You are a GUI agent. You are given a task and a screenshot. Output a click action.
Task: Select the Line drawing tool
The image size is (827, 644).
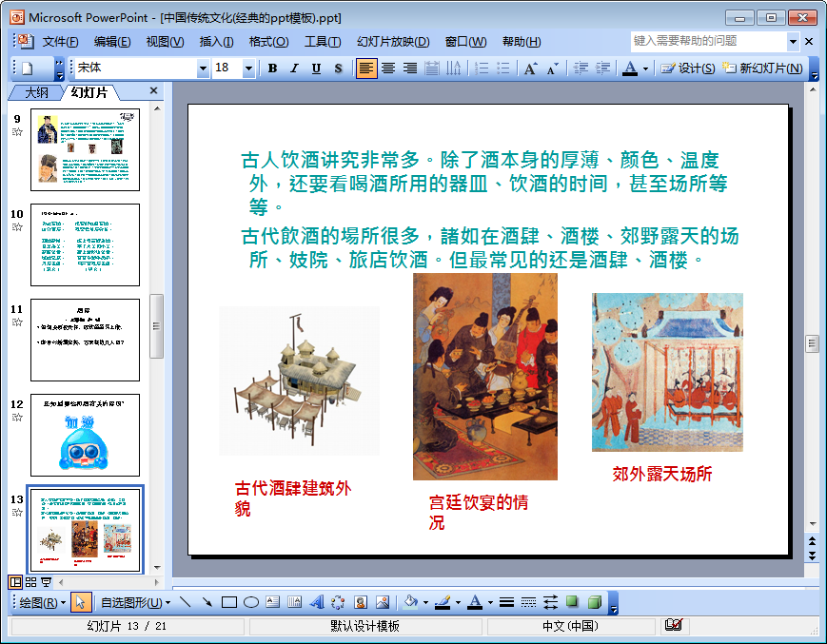tap(186, 602)
